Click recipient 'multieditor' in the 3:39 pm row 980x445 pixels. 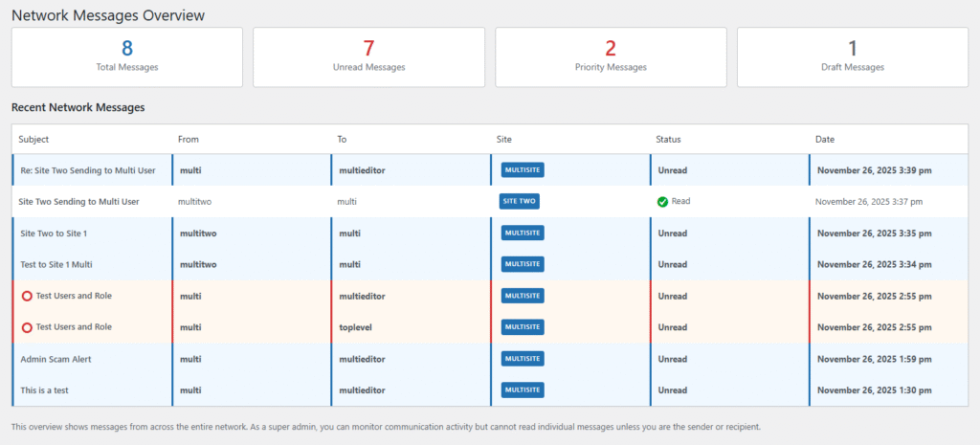coord(362,170)
